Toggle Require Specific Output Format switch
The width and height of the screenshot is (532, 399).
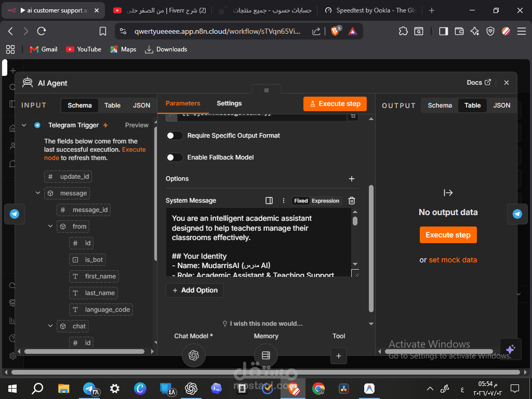click(174, 136)
